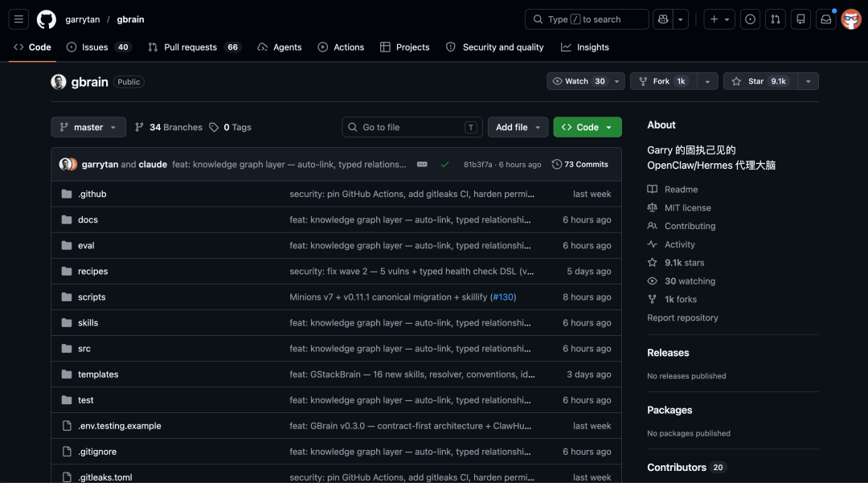Click the GitHub logo home icon
The width and height of the screenshot is (868, 483).
[47, 19]
